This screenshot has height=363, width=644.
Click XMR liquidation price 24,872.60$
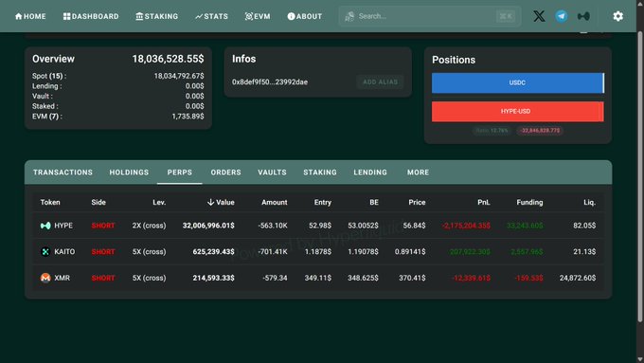pyautogui.click(x=578, y=278)
